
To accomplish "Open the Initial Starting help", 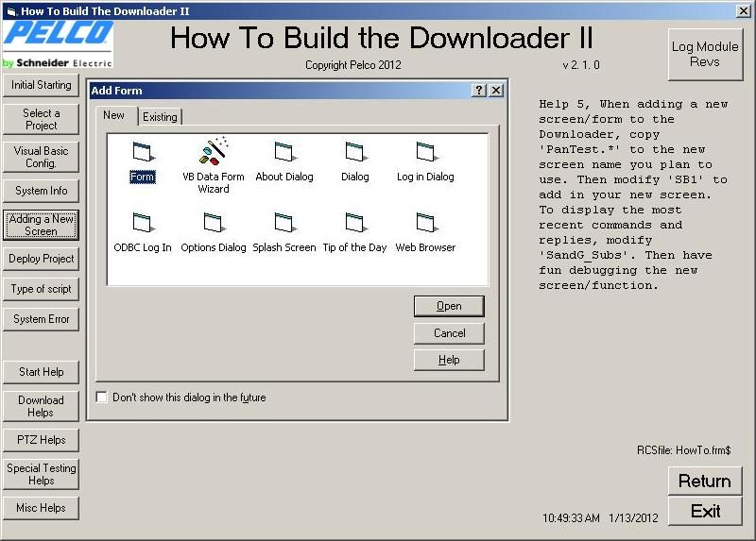I will (41, 85).
